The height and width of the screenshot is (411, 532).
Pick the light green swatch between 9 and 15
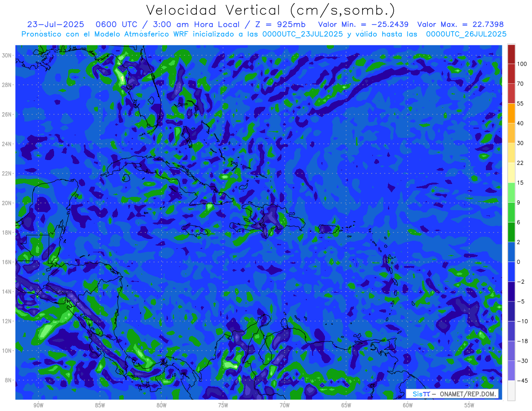[511, 192]
